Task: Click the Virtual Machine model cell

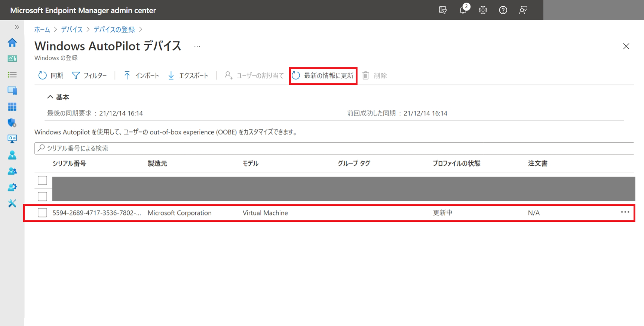Action: (x=265, y=213)
